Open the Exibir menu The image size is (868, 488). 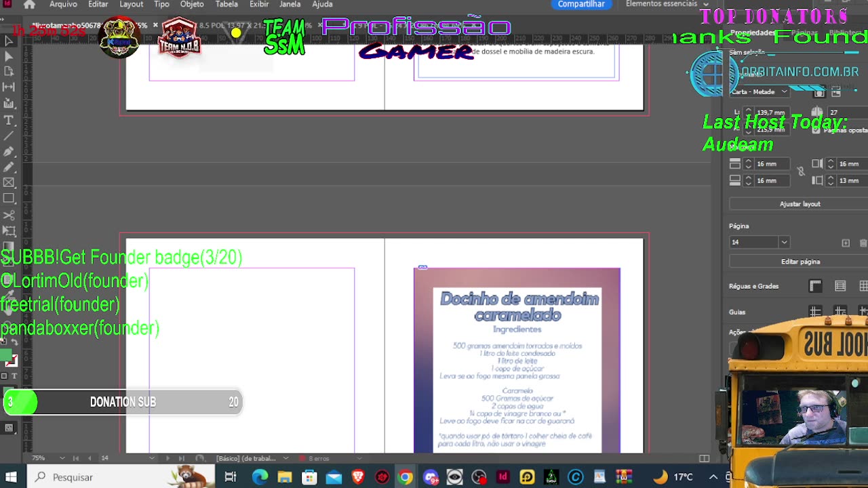pos(259,4)
